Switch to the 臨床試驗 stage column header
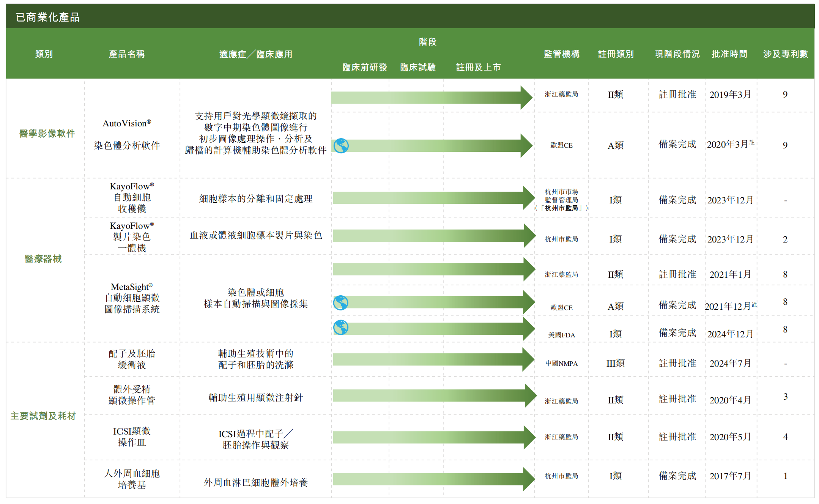Viewport: 819px width, 504px height. tap(418, 67)
